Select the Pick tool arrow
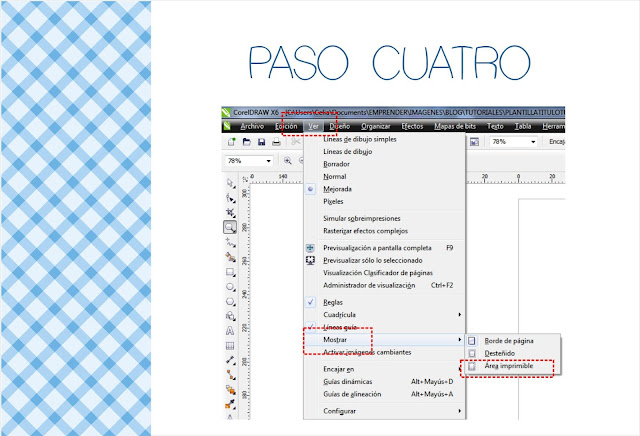 pyautogui.click(x=230, y=183)
